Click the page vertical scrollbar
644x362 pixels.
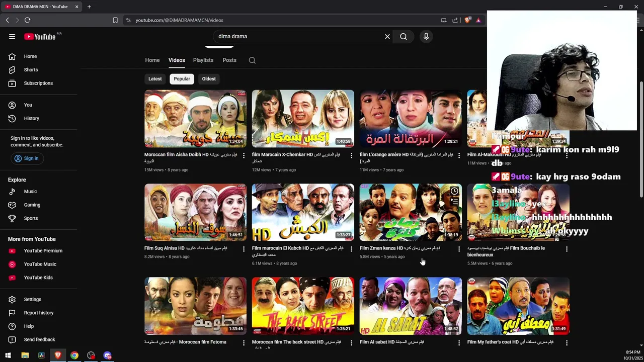tap(641, 138)
